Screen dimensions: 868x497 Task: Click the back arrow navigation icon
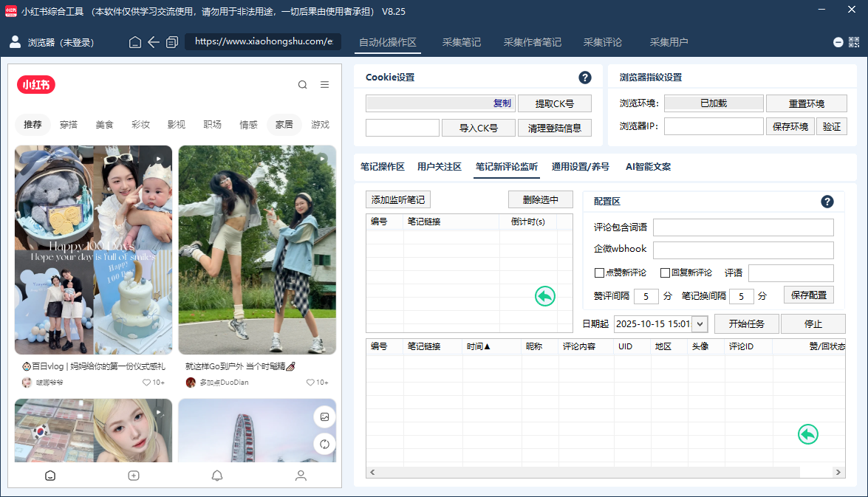[x=153, y=42]
